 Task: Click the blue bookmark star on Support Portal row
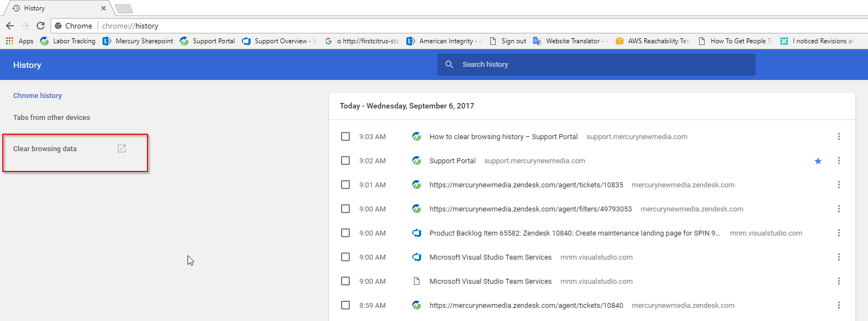click(818, 161)
